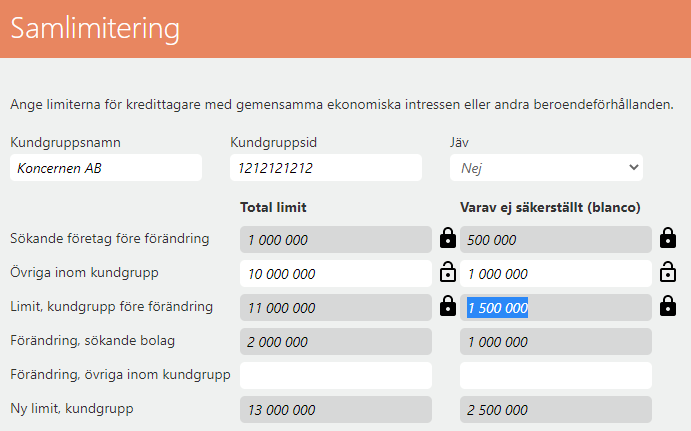The width and height of the screenshot is (691, 431).
Task: Click the Samlimitering header title
Action: tap(95, 29)
